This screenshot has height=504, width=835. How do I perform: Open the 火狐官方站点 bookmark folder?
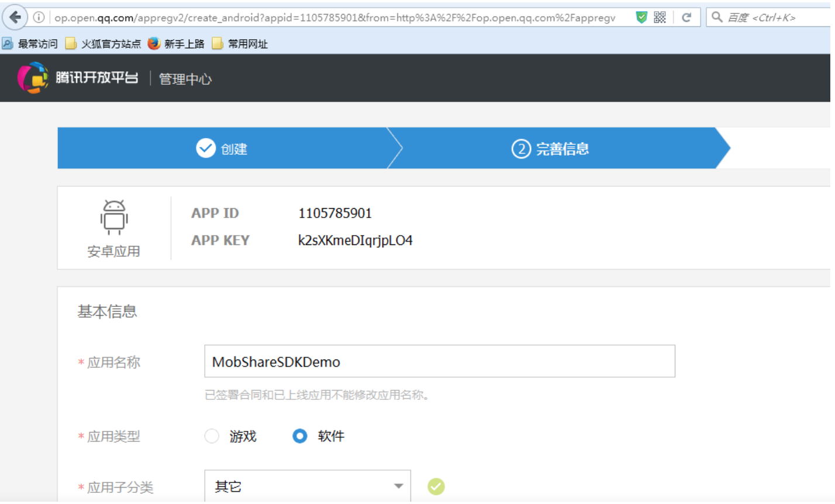(x=103, y=44)
